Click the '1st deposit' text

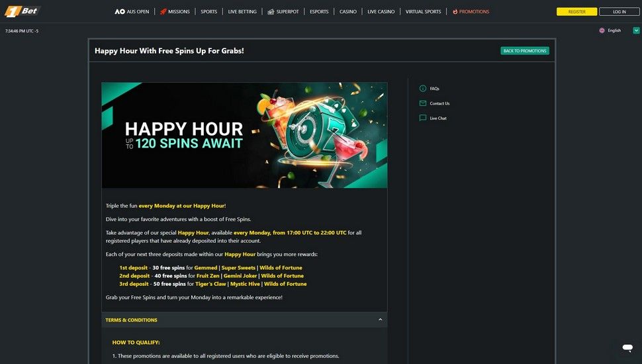(x=134, y=268)
